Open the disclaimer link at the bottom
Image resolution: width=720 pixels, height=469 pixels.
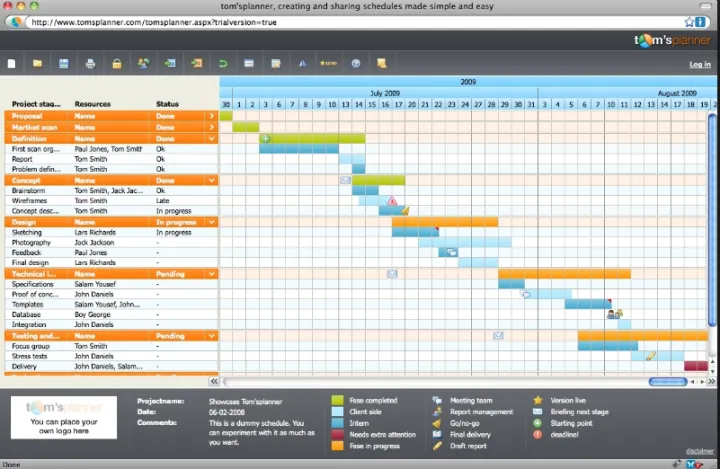pos(698,450)
